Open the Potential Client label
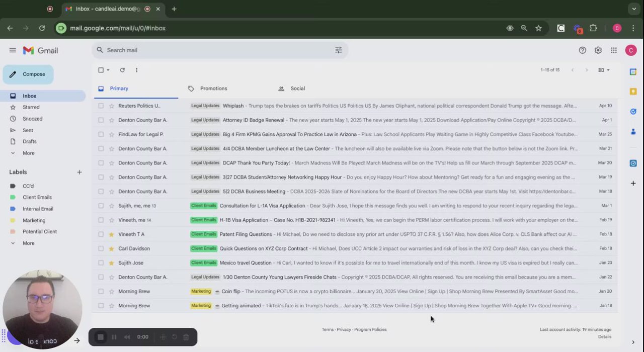 tap(40, 231)
